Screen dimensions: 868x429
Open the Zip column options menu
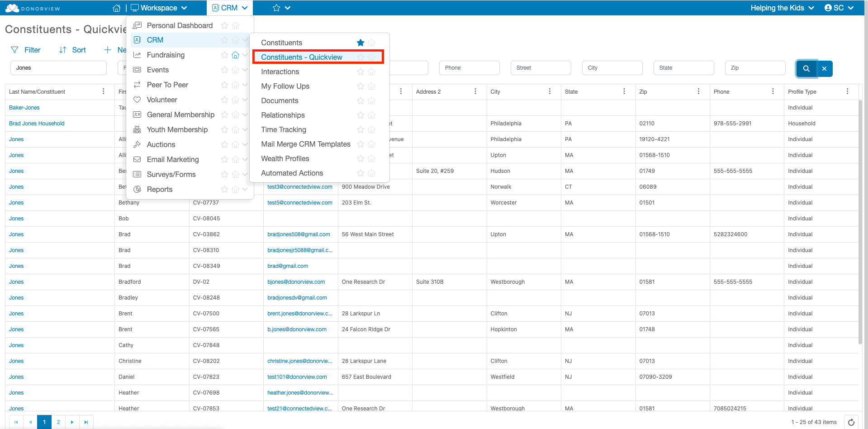click(x=698, y=91)
